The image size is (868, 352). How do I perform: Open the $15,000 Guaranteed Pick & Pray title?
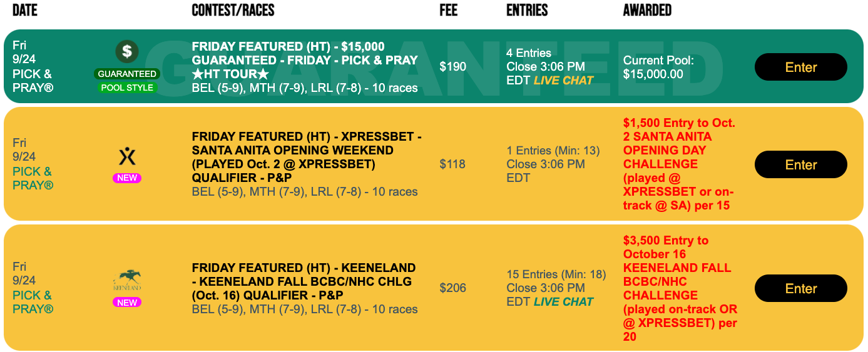[304, 61]
